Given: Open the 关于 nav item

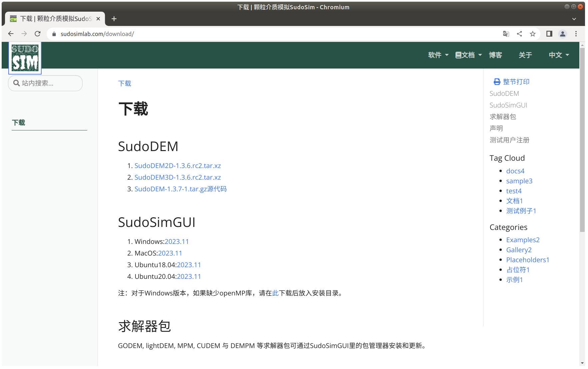Looking at the screenshot, I should [525, 55].
